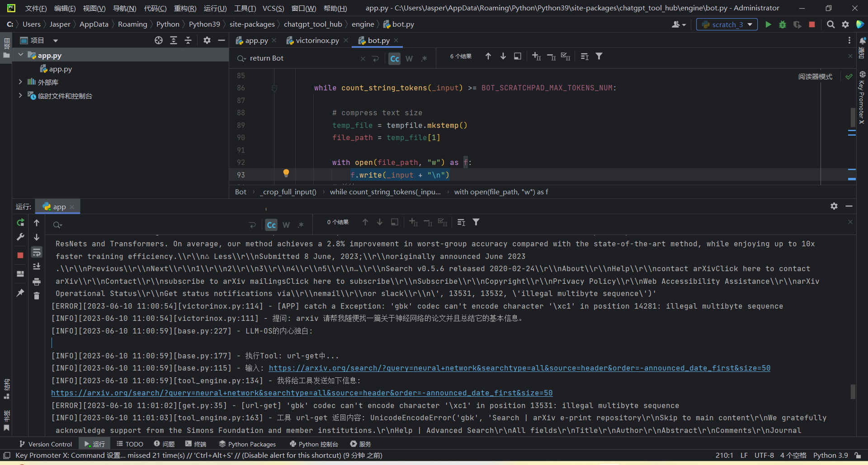
Task: Run the scratch_3 configuration with the green play icon
Action: click(x=769, y=24)
